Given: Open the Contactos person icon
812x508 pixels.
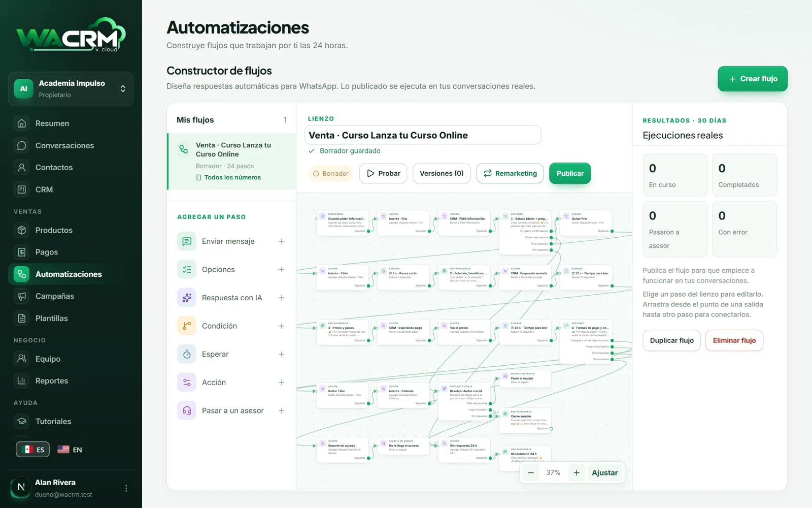Looking at the screenshot, I should (22, 167).
